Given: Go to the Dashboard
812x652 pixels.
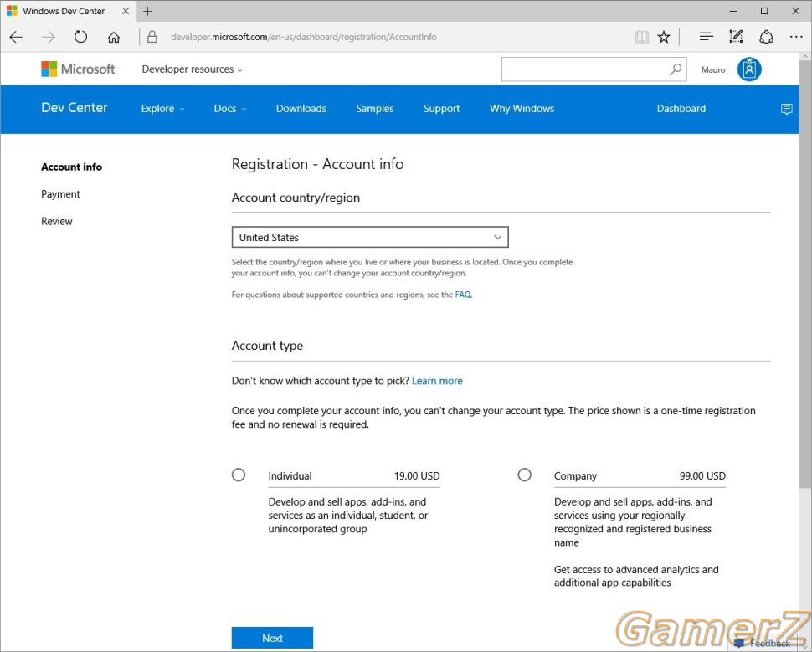Looking at the screenshot, I should 681,109.
